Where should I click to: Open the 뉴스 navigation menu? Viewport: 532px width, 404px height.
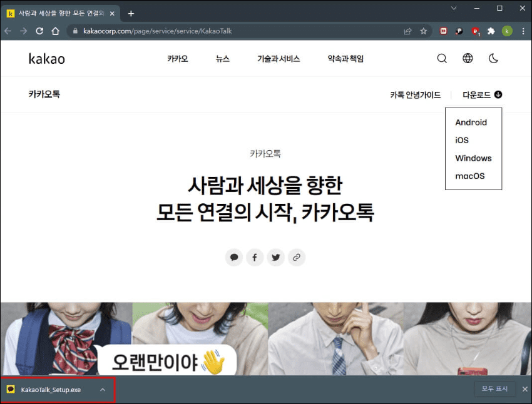(x=223, y=59)
